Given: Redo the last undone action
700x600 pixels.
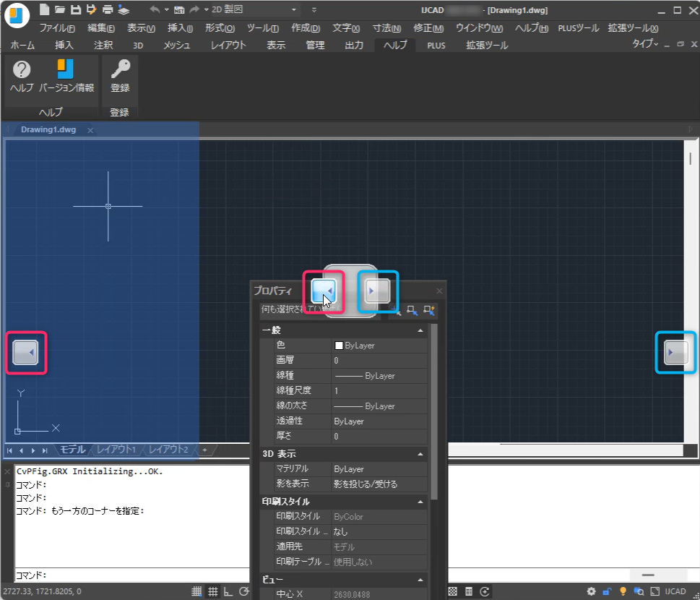Looking at the screenshot, I should [x=194, y=9].
